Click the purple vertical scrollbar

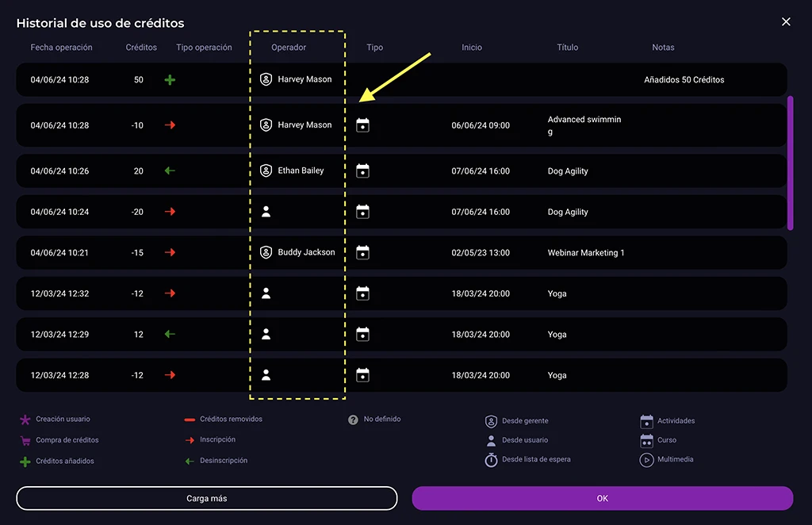[790, 163]
